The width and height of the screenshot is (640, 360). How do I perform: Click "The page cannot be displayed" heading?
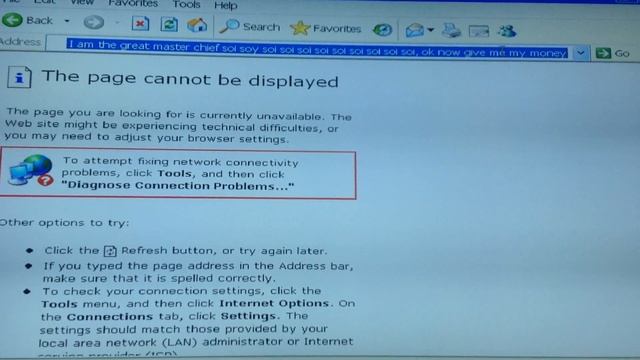click(x=190, y=78)
